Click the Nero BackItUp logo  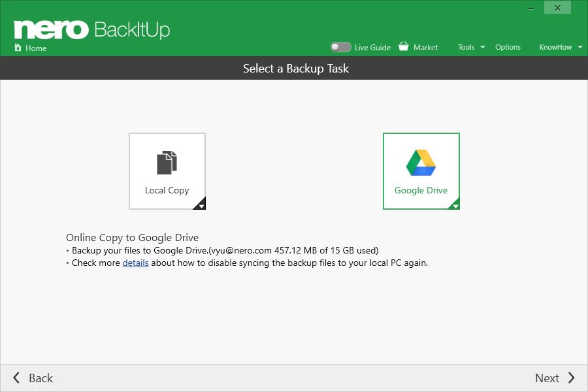click(x=92, y=29)
